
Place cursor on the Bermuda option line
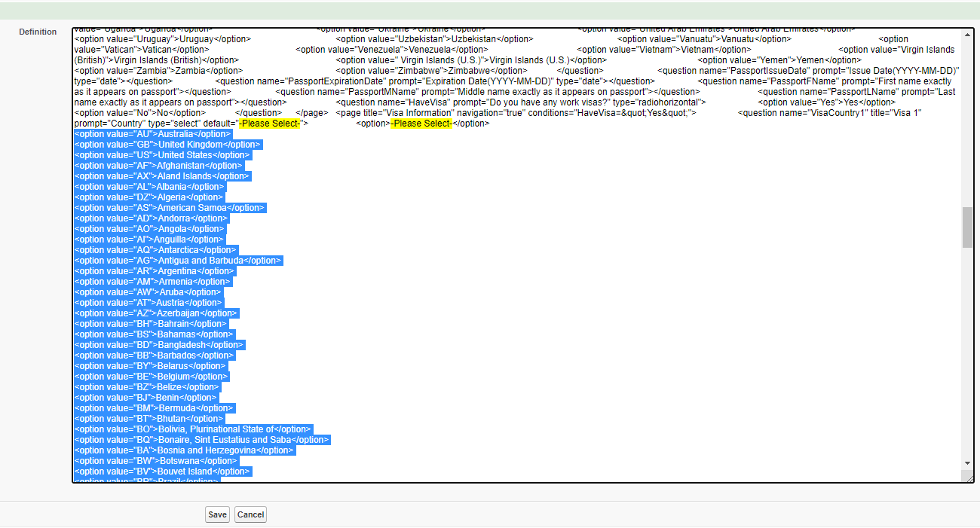155,408
